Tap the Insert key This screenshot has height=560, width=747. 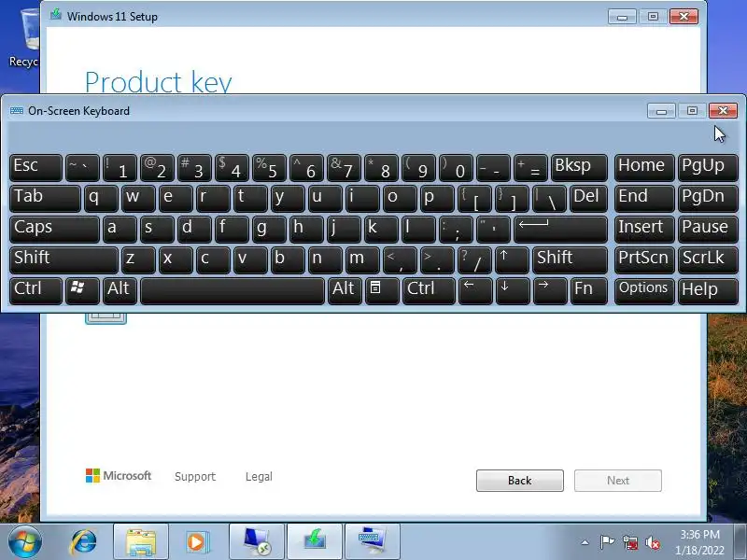[644, 229]
